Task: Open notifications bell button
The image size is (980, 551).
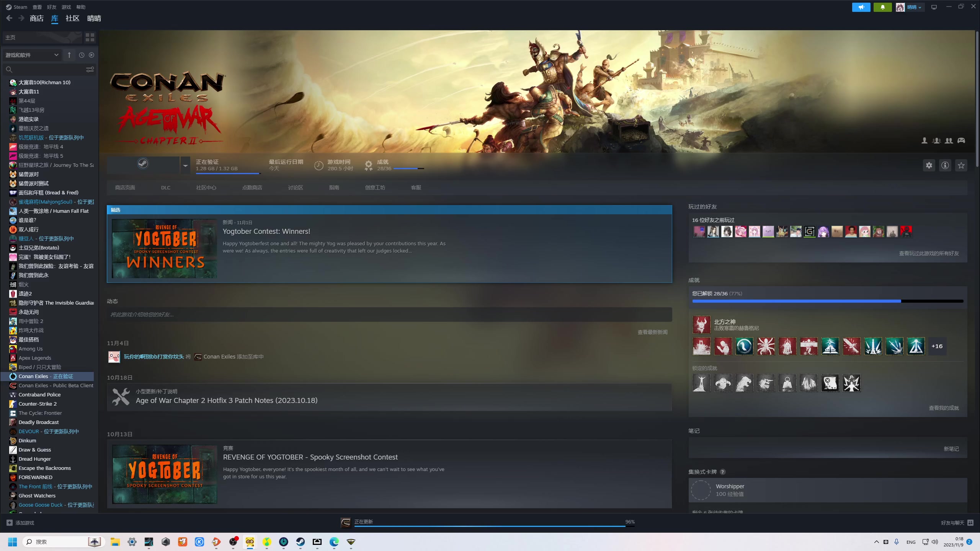Action: pyautogui.click(x=883, y=7)
